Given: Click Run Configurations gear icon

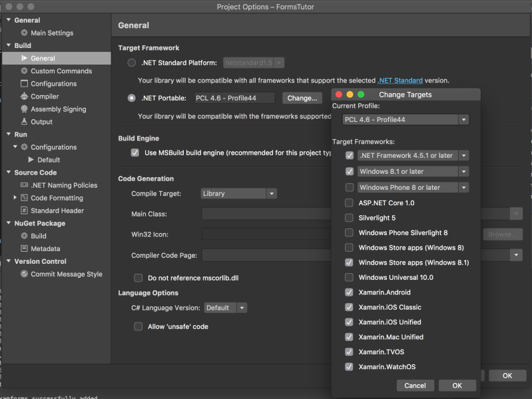Looking at the screenshot, I should [24, 147].
